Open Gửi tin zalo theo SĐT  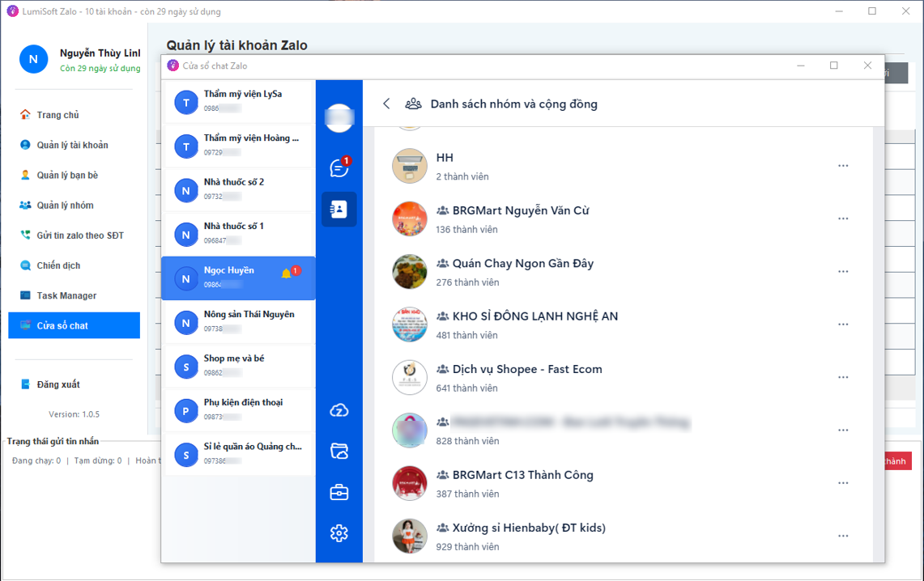click(x=75, y=235)
